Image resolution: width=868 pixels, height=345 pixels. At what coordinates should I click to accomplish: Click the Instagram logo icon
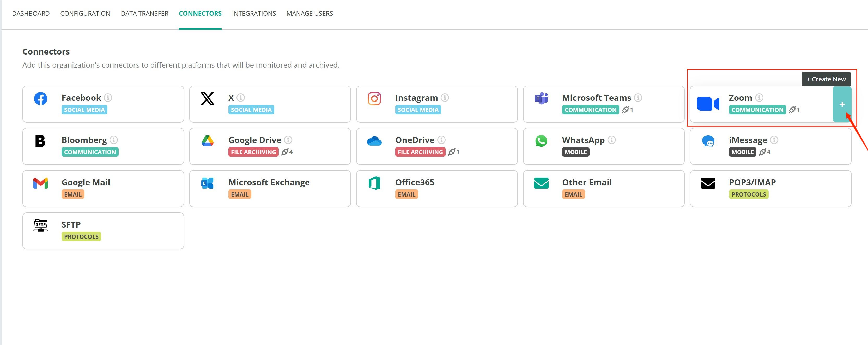(374, 99)
